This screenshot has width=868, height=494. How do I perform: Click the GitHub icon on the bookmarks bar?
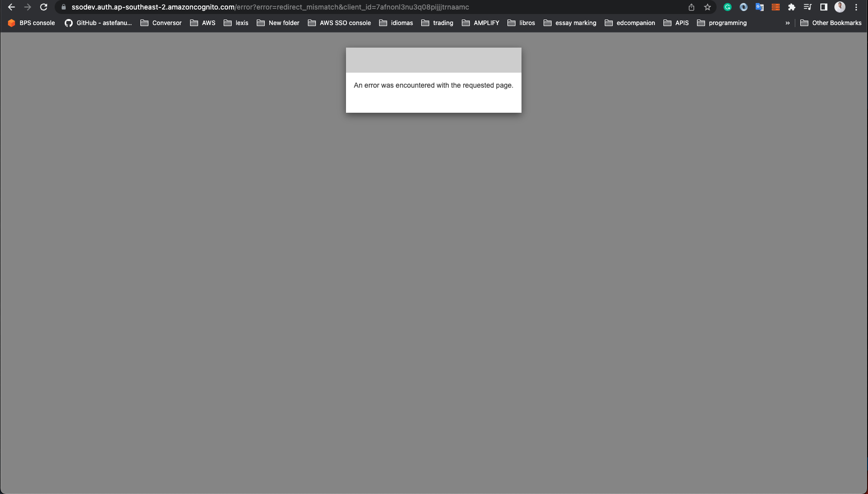[x=68, y=23]
